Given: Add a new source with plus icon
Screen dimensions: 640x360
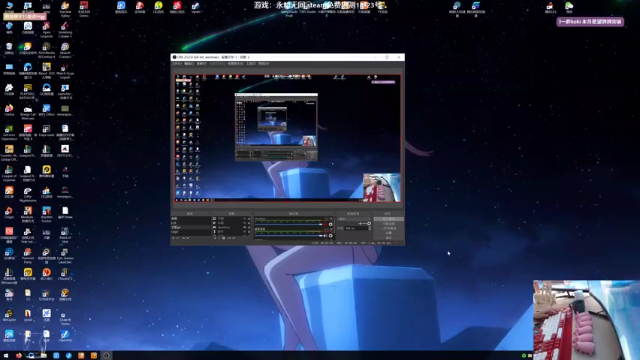Looking at the screenshot, I should click(x=215, y=238).
